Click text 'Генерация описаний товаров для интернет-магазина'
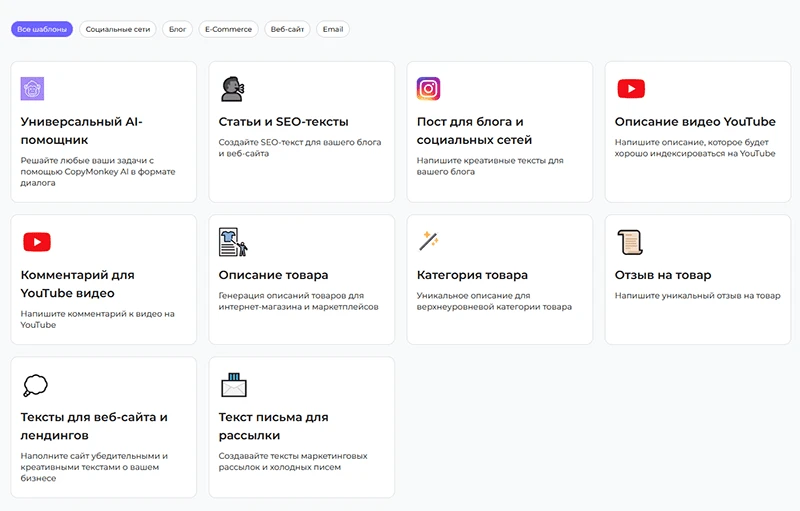The width and height of the screenshot is (800, 511). (x=298, y=301)
